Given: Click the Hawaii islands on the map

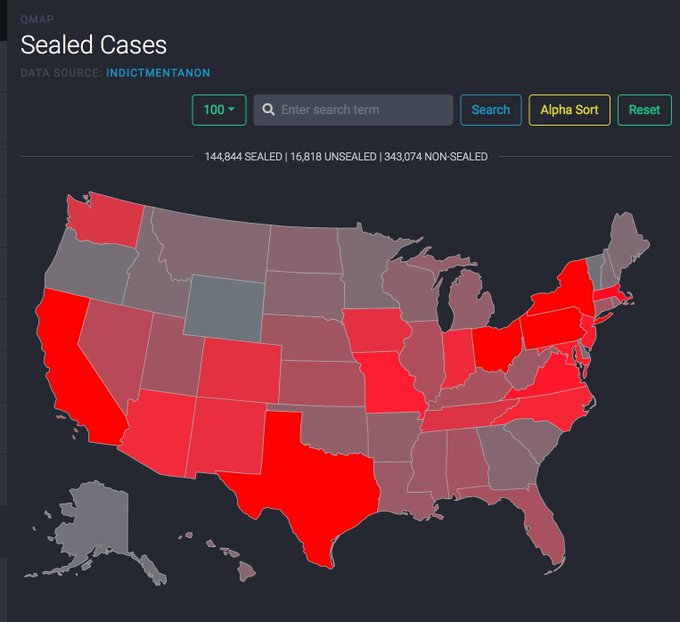Looking at the screenshot, I should click(235, 558).
